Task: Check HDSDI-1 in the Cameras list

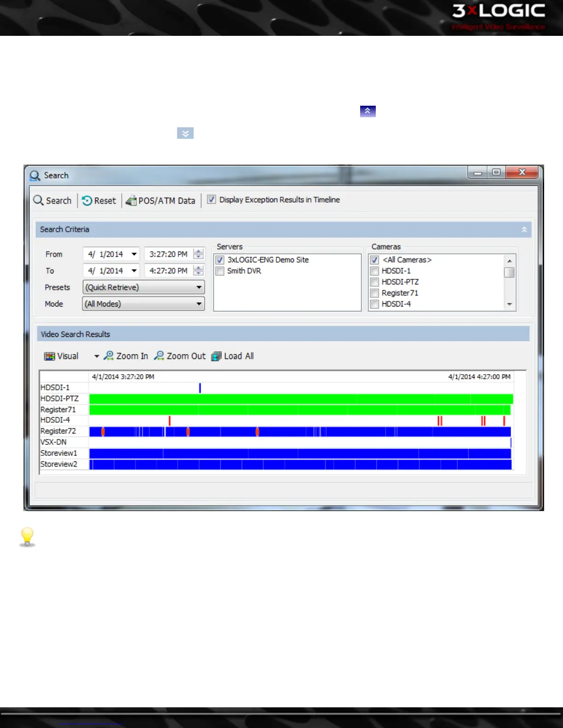Action: point(375,271)
